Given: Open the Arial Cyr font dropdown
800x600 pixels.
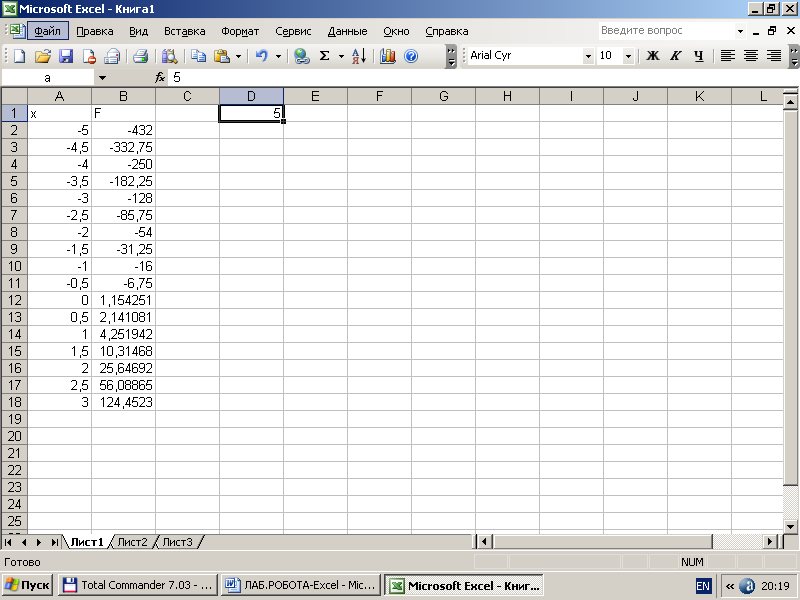Looking at the screenshot, I should pos(588,56).
